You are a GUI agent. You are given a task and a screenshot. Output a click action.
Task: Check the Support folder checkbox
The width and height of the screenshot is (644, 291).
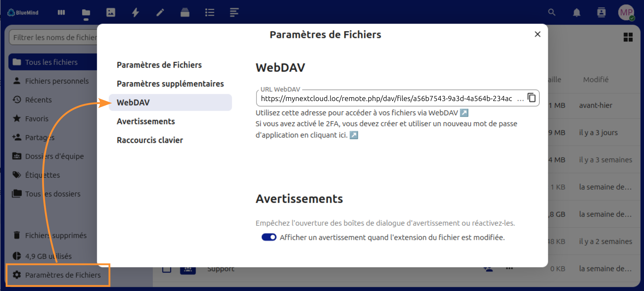[167, 269]
